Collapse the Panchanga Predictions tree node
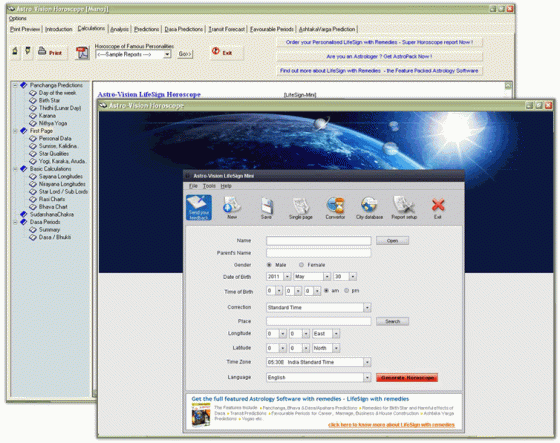The height and width of the screenshot is (443, 560). 15,85
